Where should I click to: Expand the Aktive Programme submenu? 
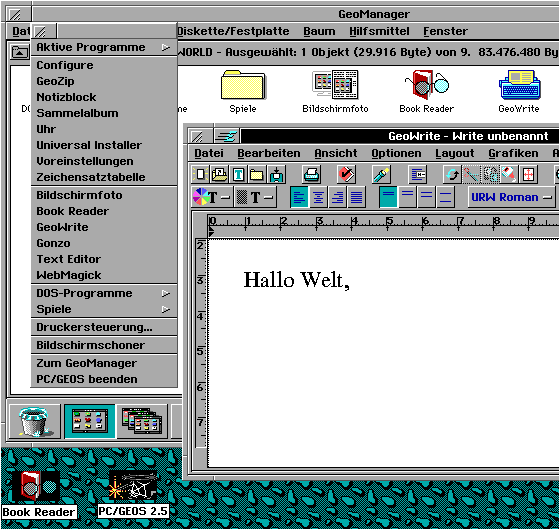coord(104,47)
